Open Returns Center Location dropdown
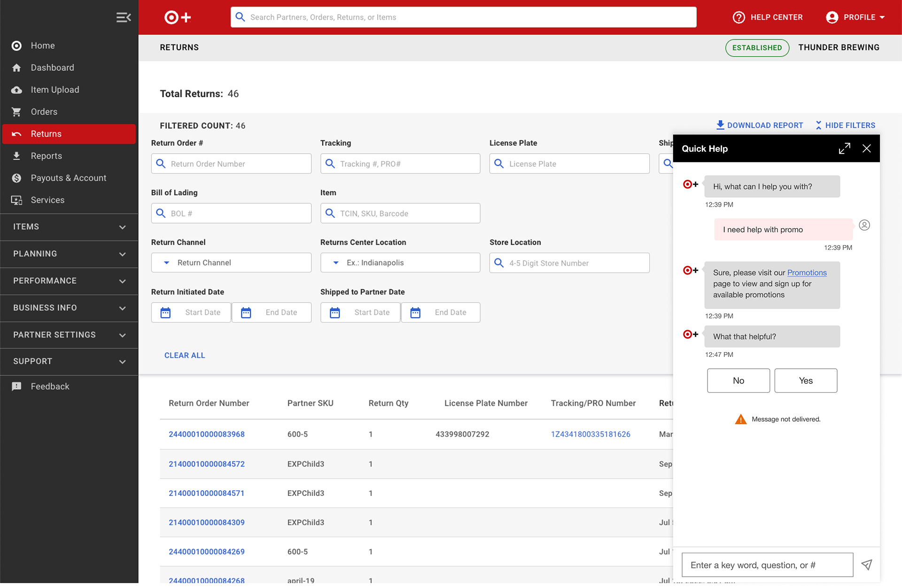Image resolution: width=902 pixels, height=588 pixels. click(x=400, y=263)
